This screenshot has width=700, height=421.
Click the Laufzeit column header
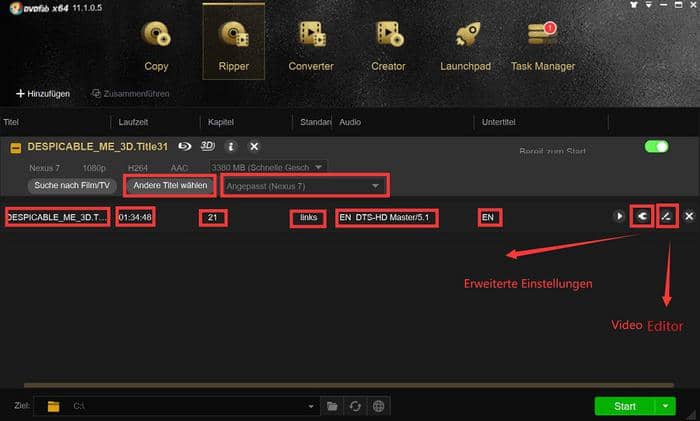(x=133, y=122)
